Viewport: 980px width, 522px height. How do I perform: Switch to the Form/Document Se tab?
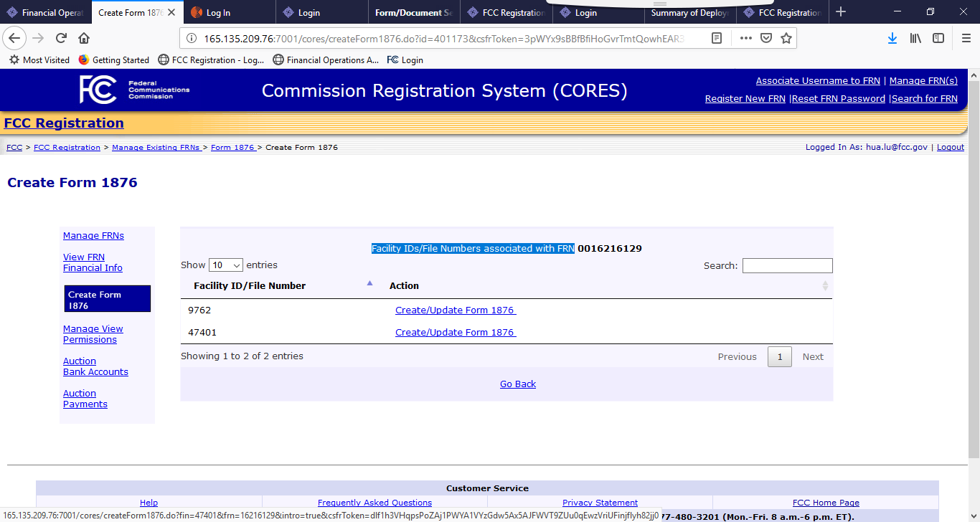(413, 12)
